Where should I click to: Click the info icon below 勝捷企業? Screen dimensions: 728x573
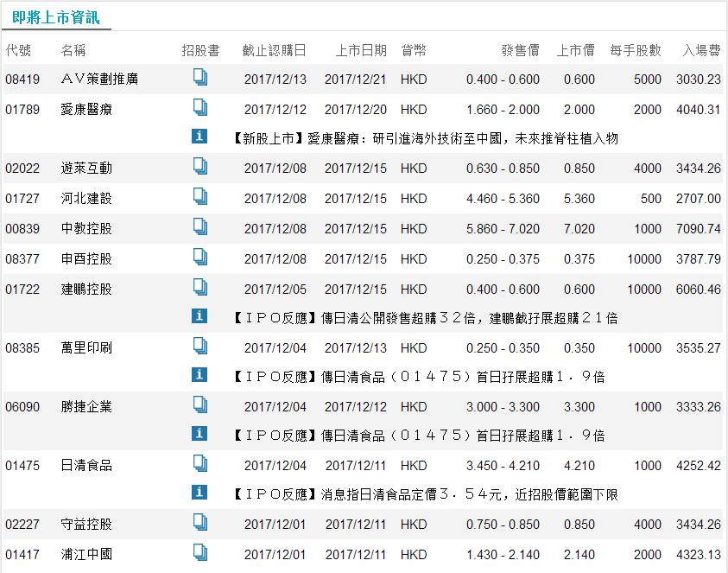tap(199, 435)
